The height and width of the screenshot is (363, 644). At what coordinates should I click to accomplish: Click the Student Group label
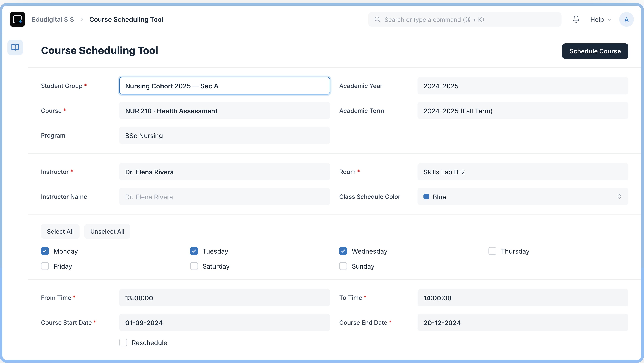coord(62,86)
